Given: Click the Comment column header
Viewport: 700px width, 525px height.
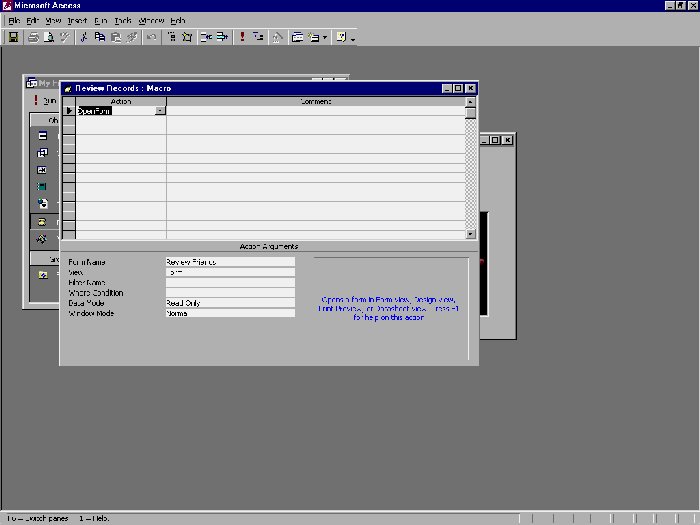Looking at the screenshot, I should 315,101.
